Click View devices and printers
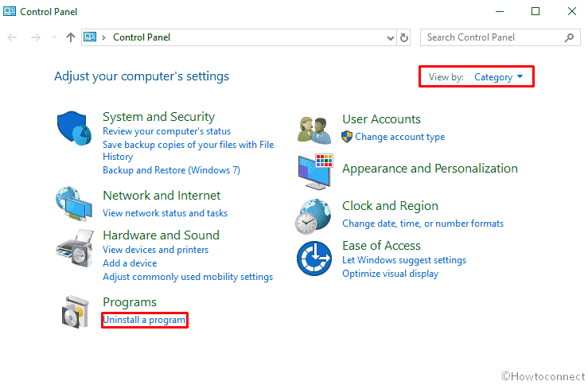Image resolution: width=588 pixels, height=385 pixels. coord(156,250)
